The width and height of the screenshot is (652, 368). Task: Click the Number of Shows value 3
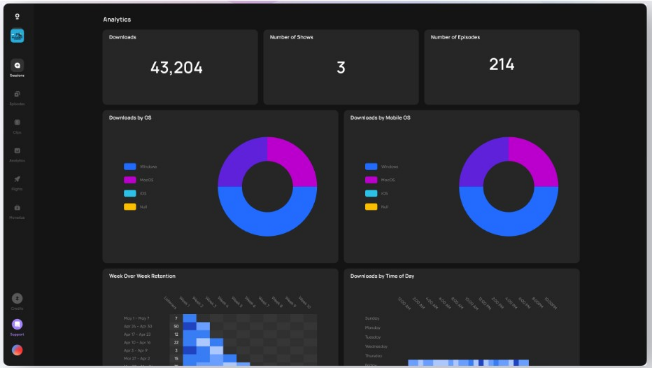[341, 67]
